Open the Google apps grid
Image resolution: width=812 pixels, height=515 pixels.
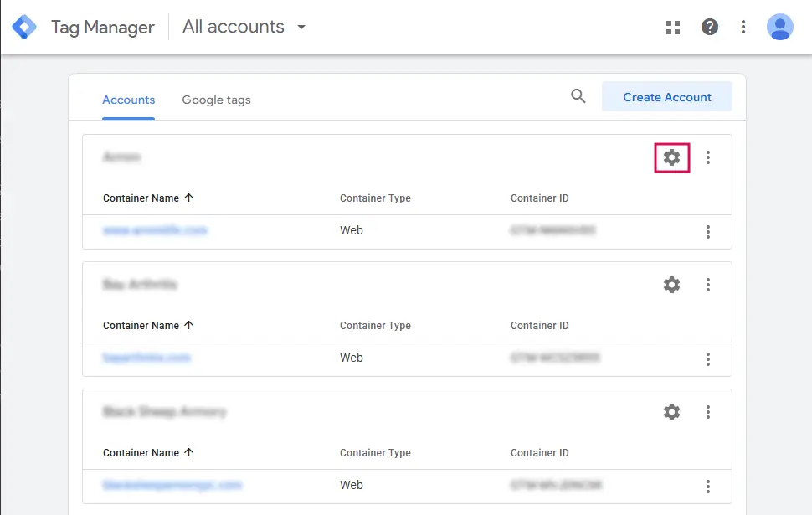673,28
